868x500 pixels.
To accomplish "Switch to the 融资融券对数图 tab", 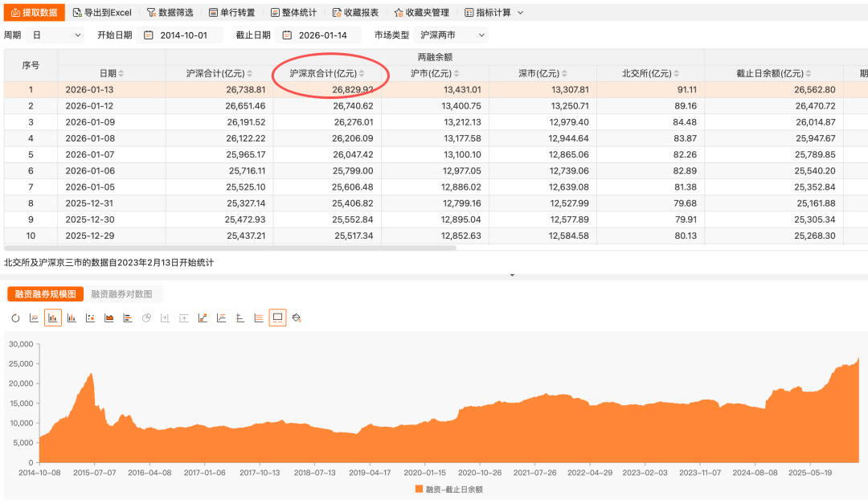I will [122, 294].
